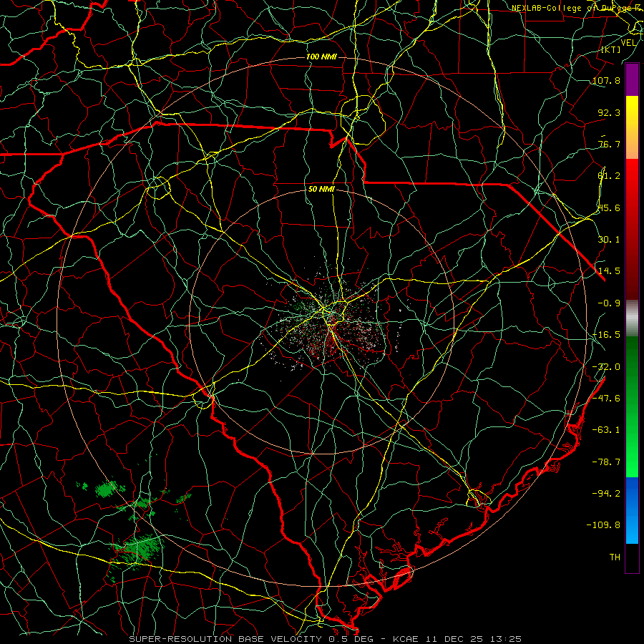Click the -32.0 legend value
Screen dimensions: 644x644
[x=606, y=367]
